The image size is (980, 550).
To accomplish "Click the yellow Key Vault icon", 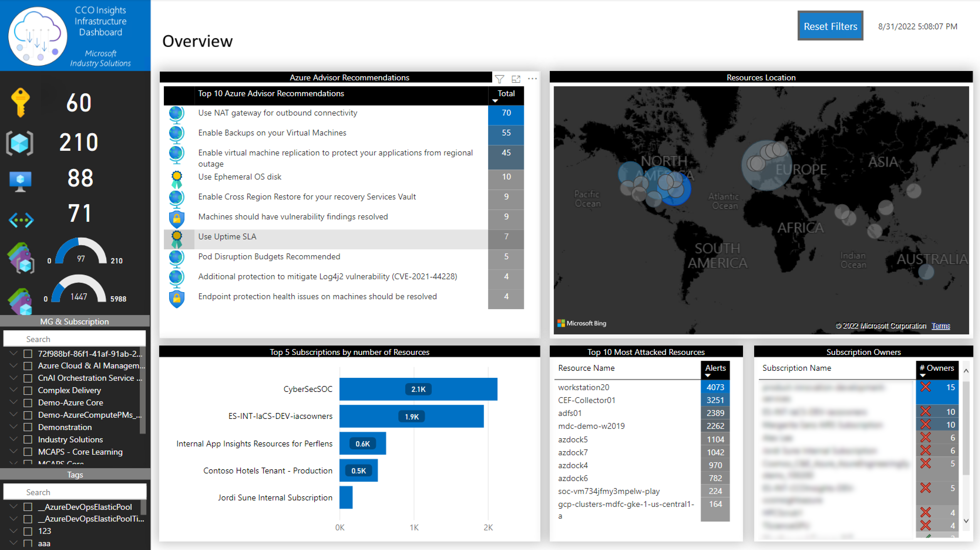I will [x=20, y=102].
